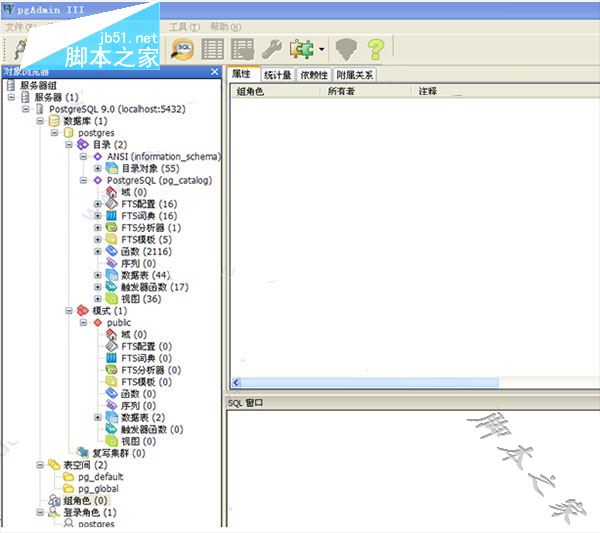
Task: Switch to the 统计量 tab
Action: click(278, 75)
